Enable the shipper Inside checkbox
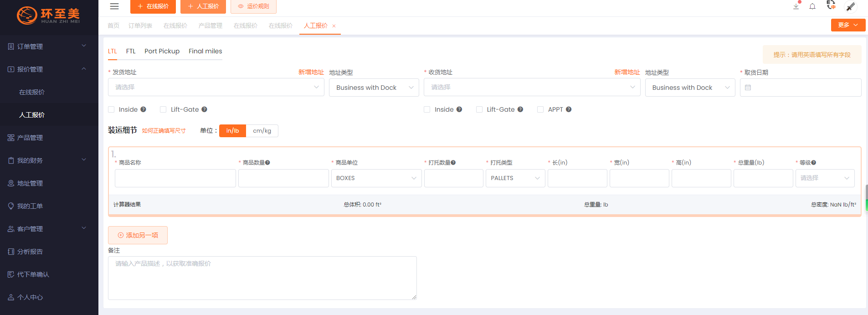The image size is (868, 315). point(111,109)
